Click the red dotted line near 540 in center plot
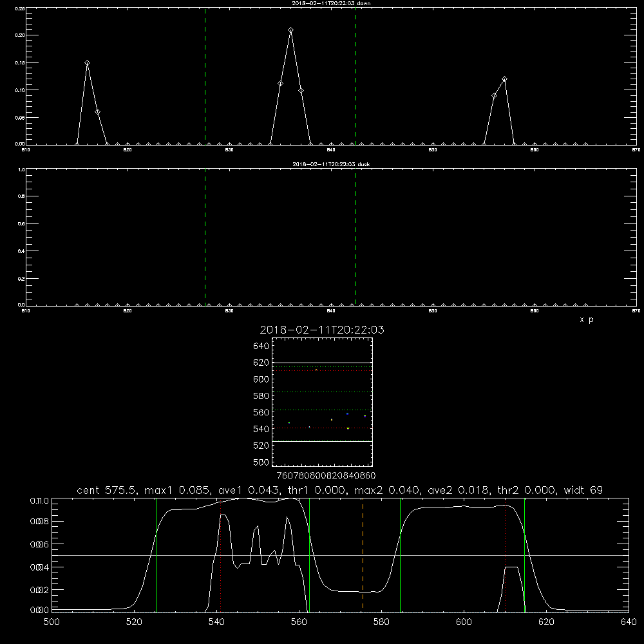Viewport: 644px width, 644px height. click(x=322, y=428)
